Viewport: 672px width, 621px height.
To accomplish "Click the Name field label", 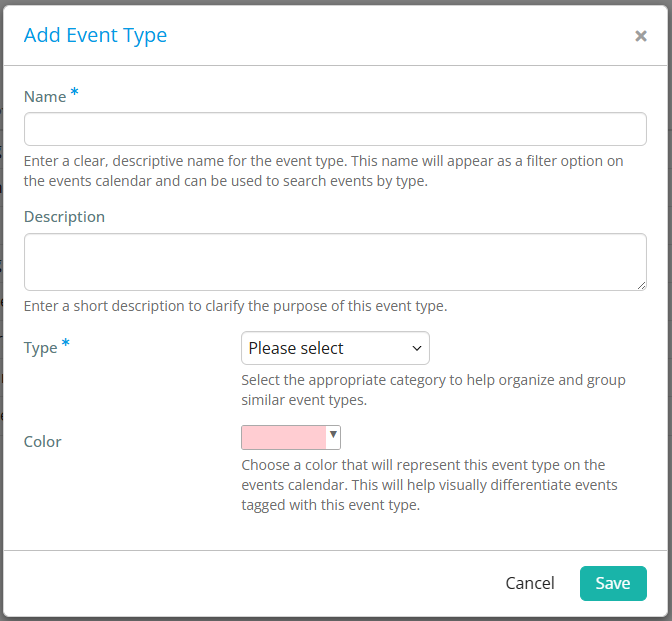I will click(x=45, y=97).
